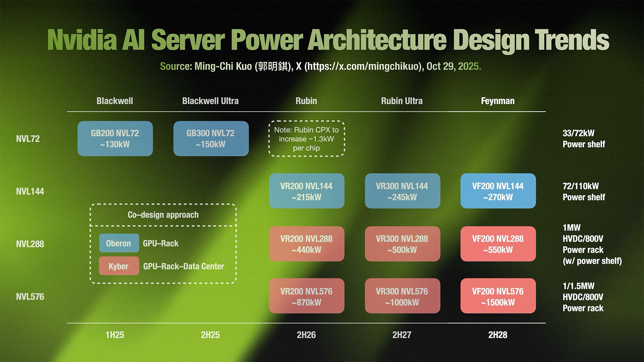This screenshot has height=362, width=644.
Task: Click the VR200 NVL288 ~440kW box
Action: (x=306, y=244)
